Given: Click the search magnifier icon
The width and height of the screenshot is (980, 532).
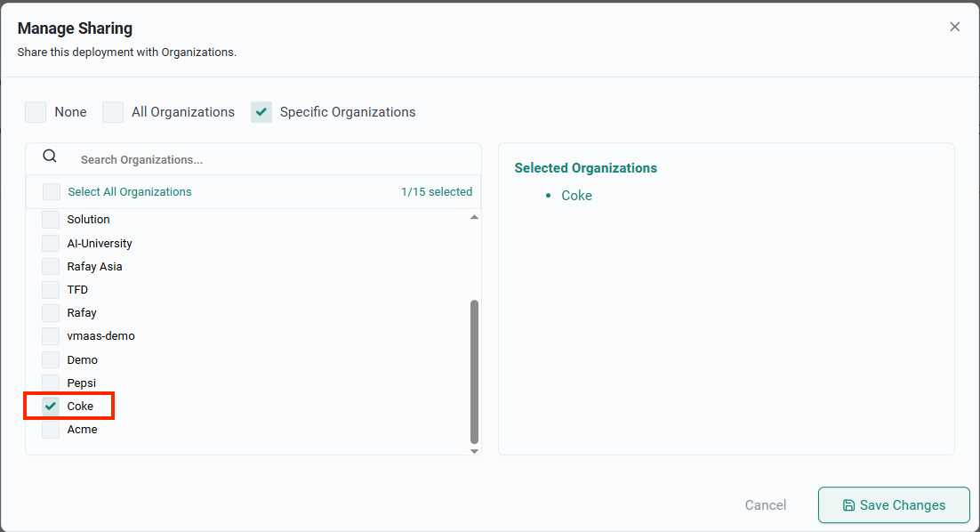Looking at the screenshot, I should (50, 157).
